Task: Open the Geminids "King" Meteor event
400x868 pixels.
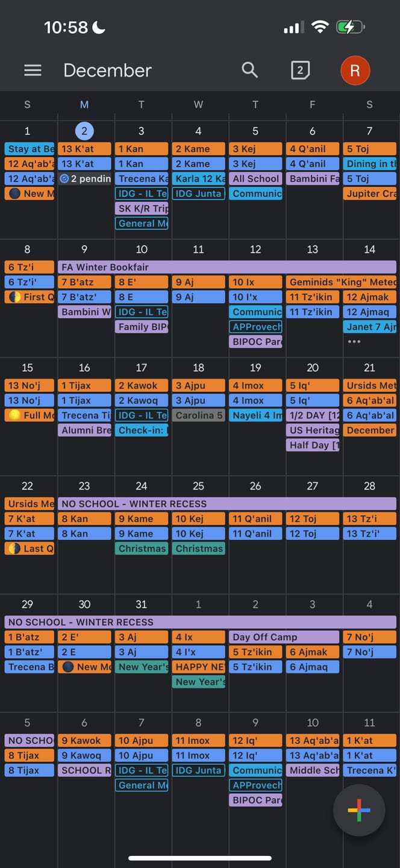Action: click(342, 281)
